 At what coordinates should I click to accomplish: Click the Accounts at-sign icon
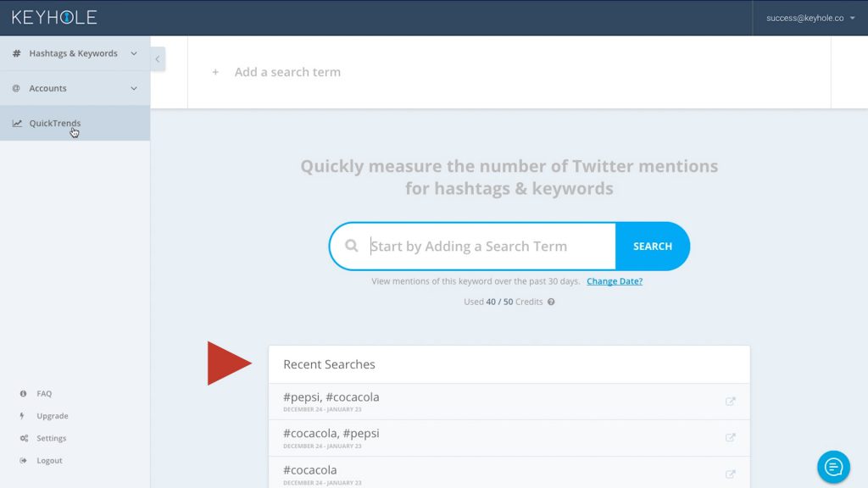(16, 88)
